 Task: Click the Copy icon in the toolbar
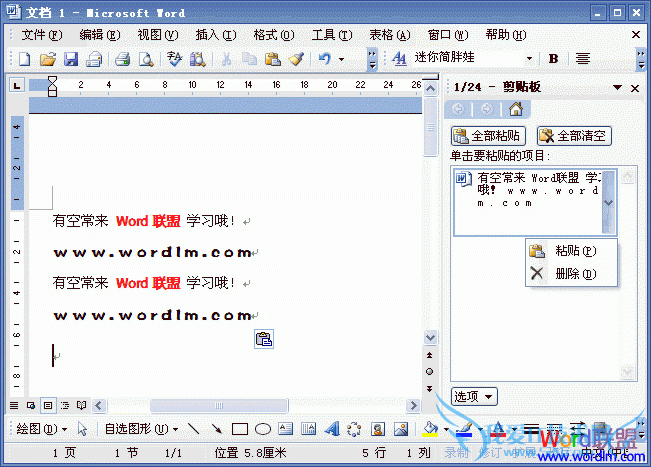tap(250, 59)
